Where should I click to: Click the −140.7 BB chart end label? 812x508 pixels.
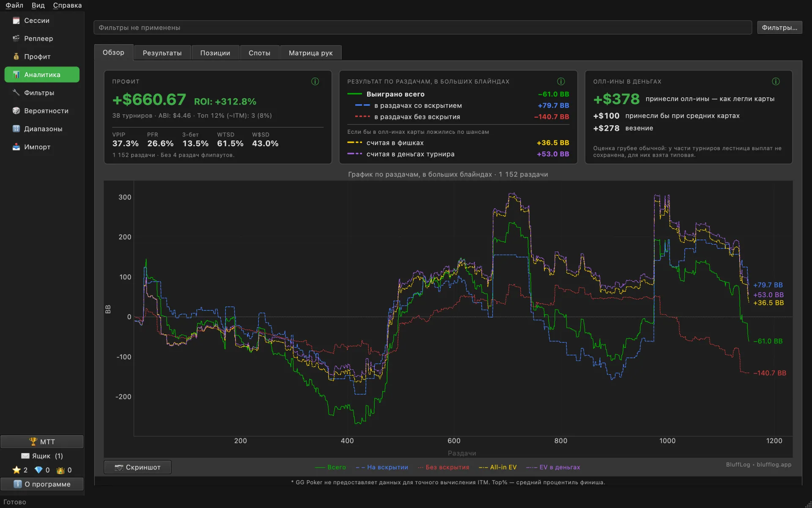pos(770,373)
